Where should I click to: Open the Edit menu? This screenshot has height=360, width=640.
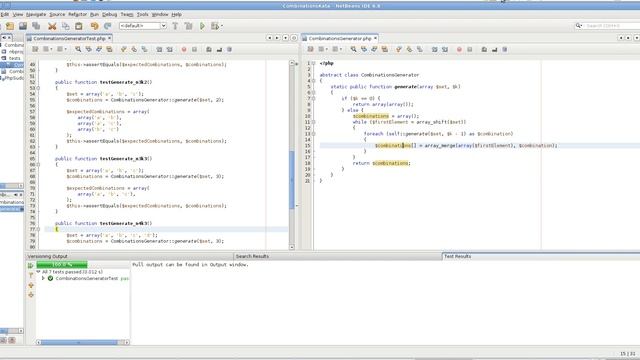[4, 14]
